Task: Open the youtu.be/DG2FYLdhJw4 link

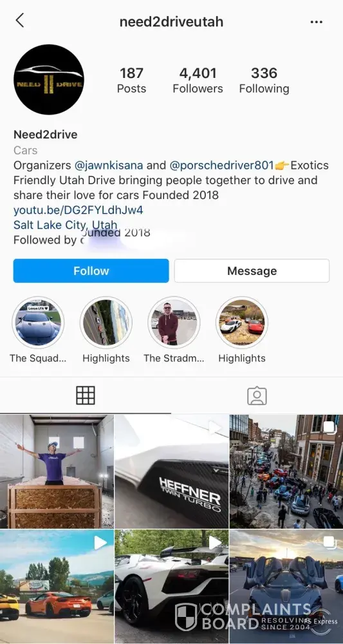Action: tap(79, 210)
